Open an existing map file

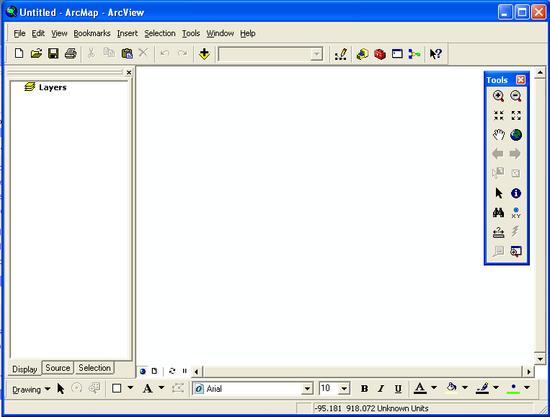[36, 54]
